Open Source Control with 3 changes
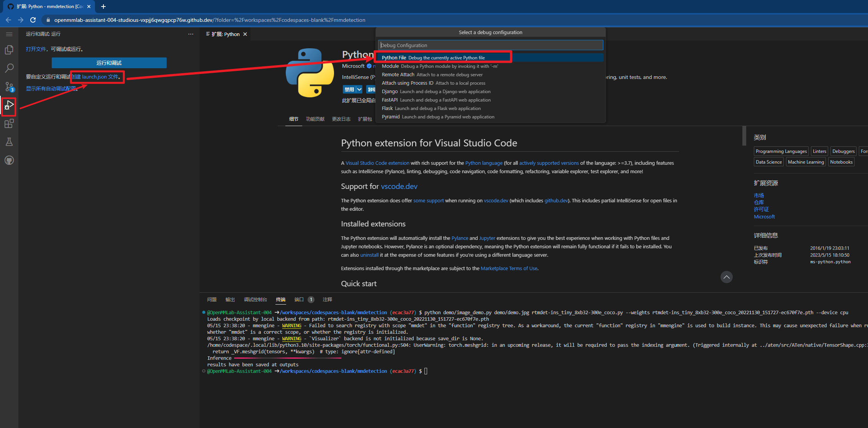868x428 pixels. coord(9,87)
